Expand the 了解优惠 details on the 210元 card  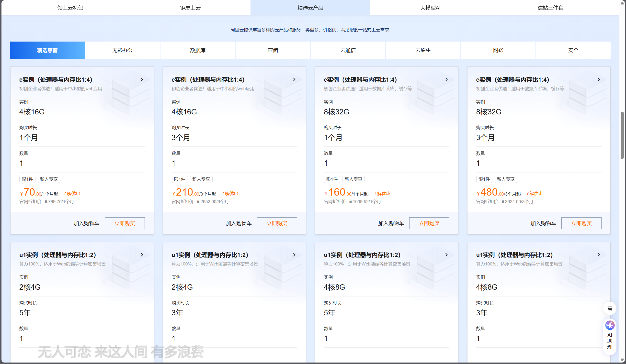click(229, 193)
